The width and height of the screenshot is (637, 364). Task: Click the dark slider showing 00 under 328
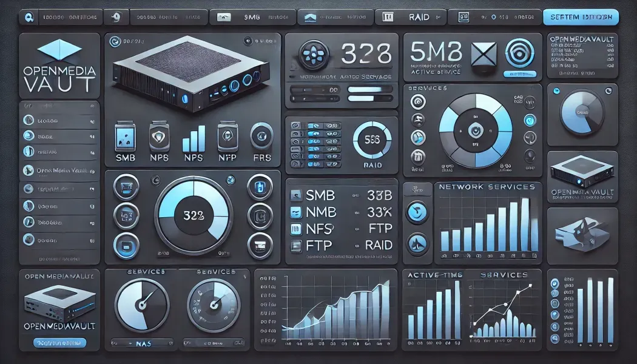(315, 89)
